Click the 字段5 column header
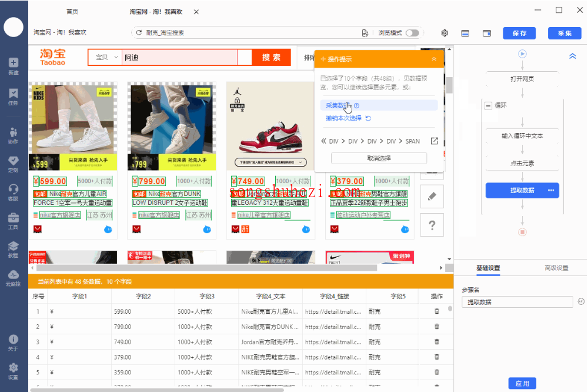The image size is (588, 392). coord(398,296)
